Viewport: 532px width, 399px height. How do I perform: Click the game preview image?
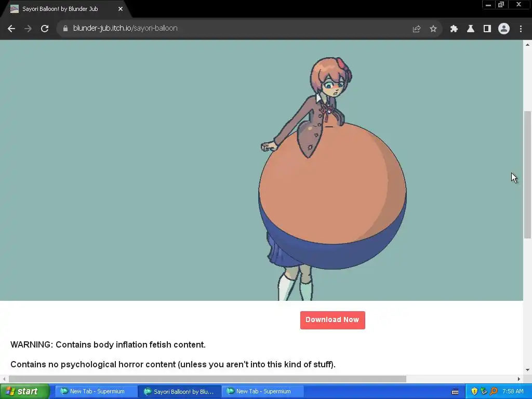[x=262, y=170]
